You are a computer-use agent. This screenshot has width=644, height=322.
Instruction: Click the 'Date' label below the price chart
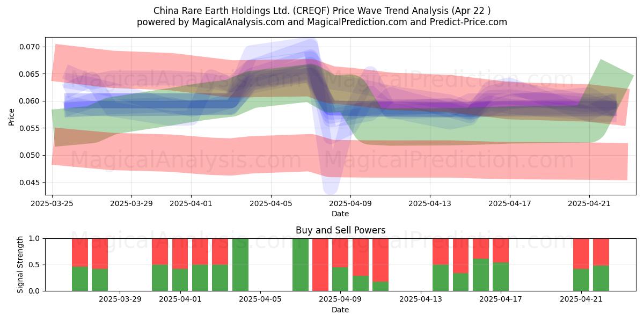340,214
